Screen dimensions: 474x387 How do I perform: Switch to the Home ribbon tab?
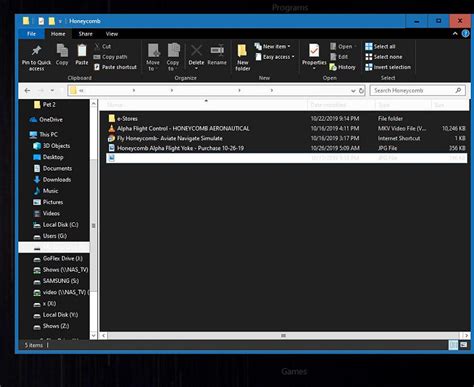pos(58,34)
